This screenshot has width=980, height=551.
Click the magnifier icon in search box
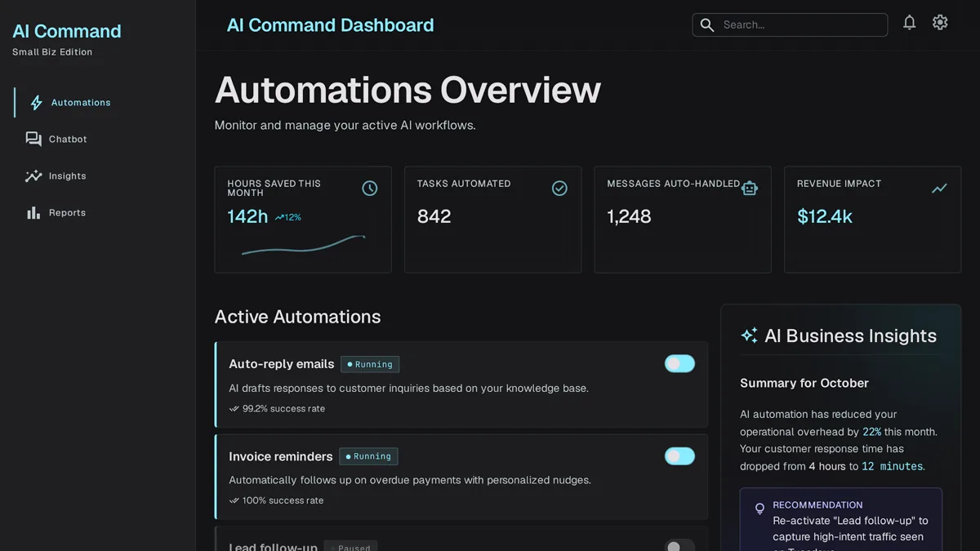click(x=707, y=25)
